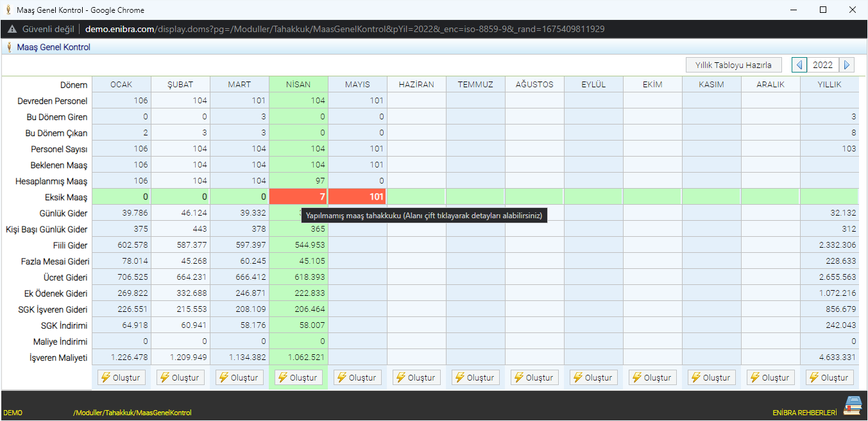Image resolution: width=868 pixels, height=421 pixels.
Task: Click Oluştur under the YILLIK column
Action: [830, 377]
